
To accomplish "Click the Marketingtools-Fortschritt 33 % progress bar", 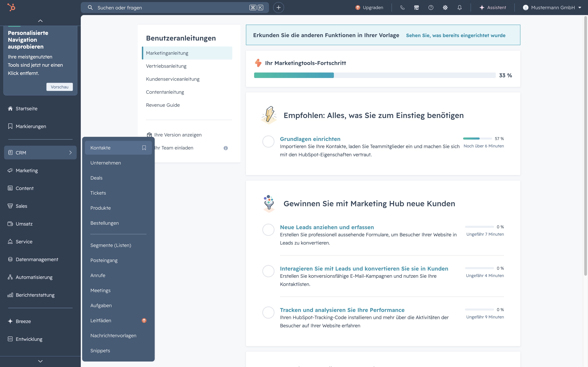I will 375,75.
